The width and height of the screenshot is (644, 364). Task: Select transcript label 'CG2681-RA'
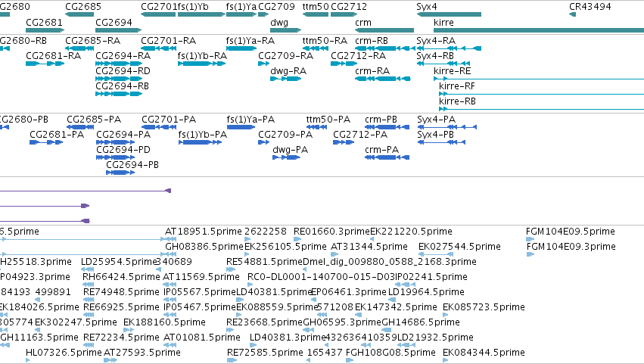(x=54, y=56)
